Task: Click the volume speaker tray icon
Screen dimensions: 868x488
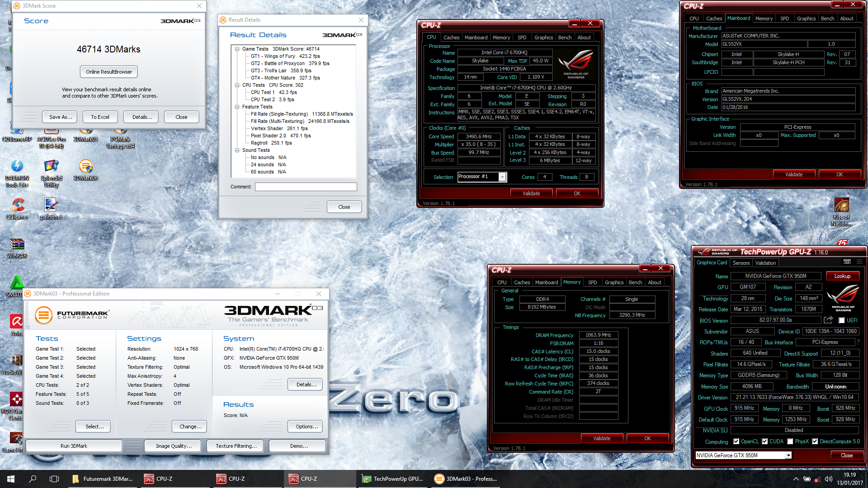Action: coord(828,479)
